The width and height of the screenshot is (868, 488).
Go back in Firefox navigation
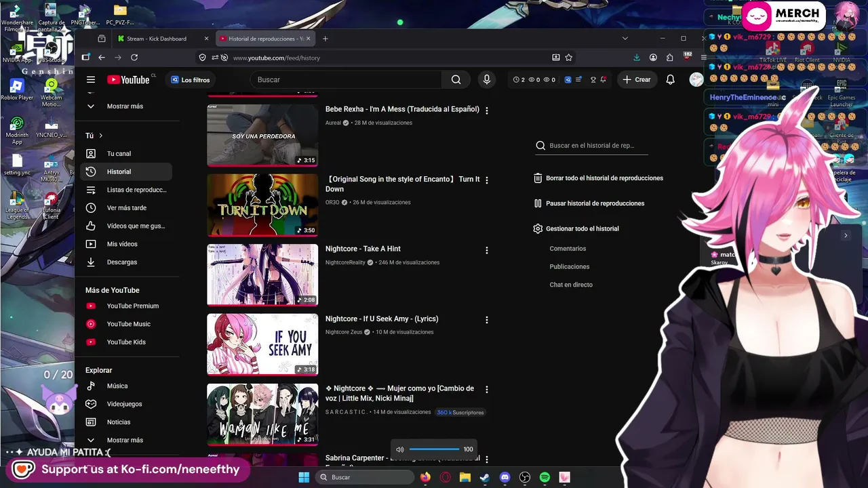pyautogui.click(x=102, y=58)
